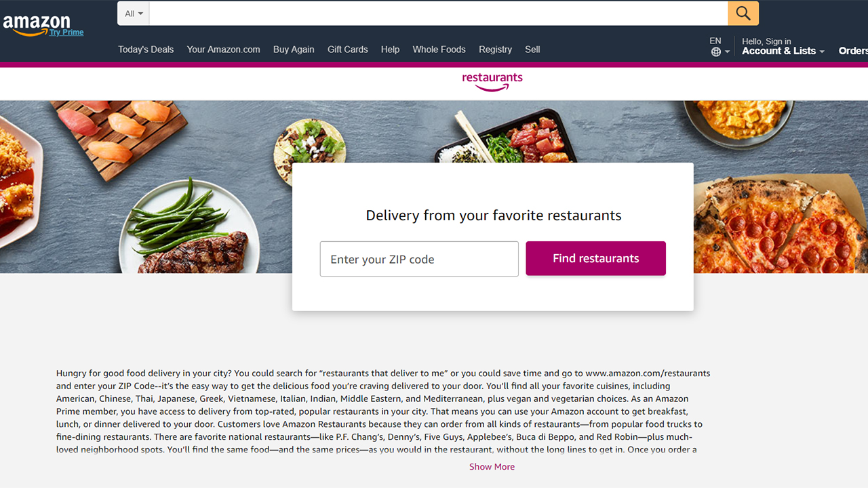
Task: Focus the Enter your ZIP code field
Action: (419, 259)
